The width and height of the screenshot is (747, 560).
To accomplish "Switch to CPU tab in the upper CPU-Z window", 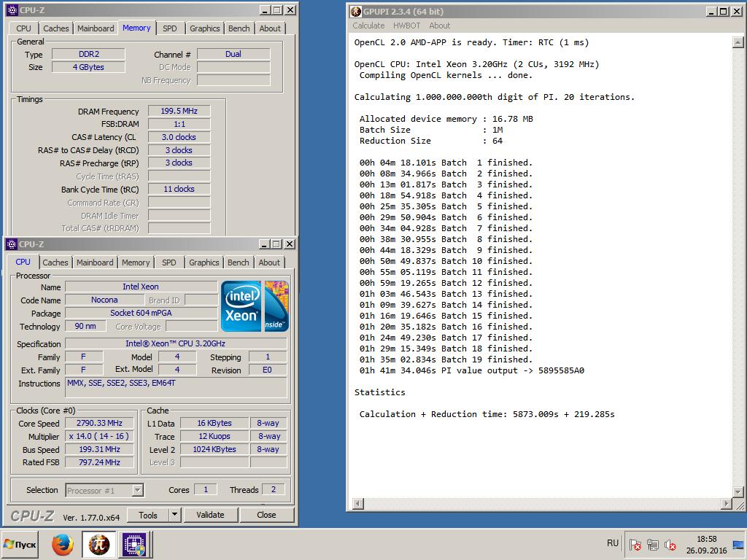I will tap(23, 28).
